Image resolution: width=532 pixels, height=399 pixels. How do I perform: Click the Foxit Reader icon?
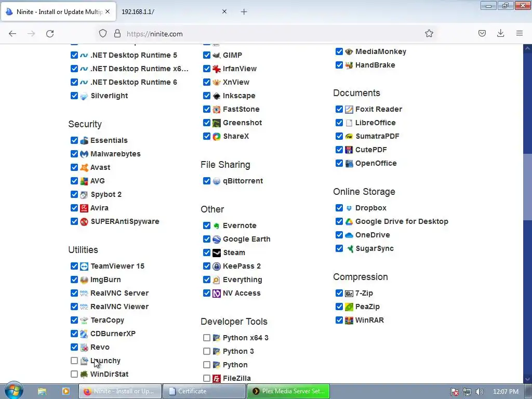[349, 109]
